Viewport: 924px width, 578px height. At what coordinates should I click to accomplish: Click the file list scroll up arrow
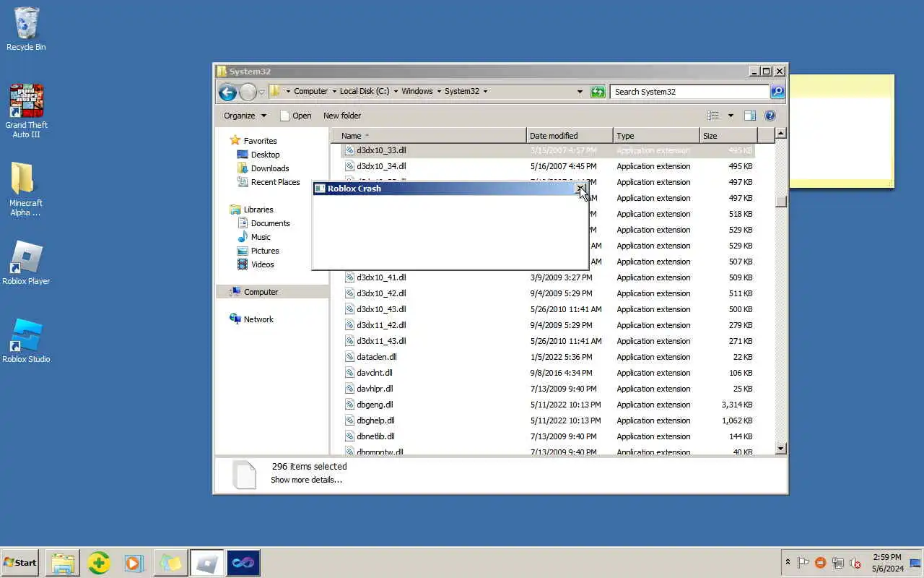click(x=780, y=134)
